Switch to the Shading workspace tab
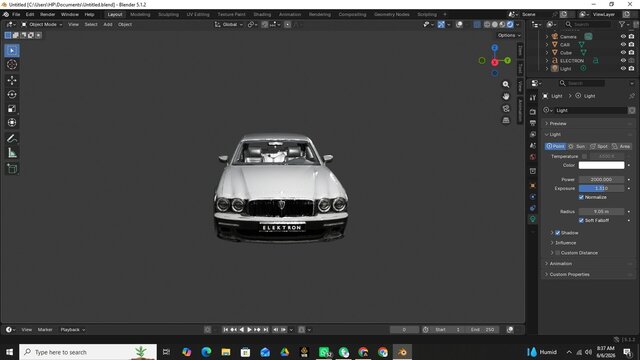This screenshot has width=640, height=360. tap(262, 14)
